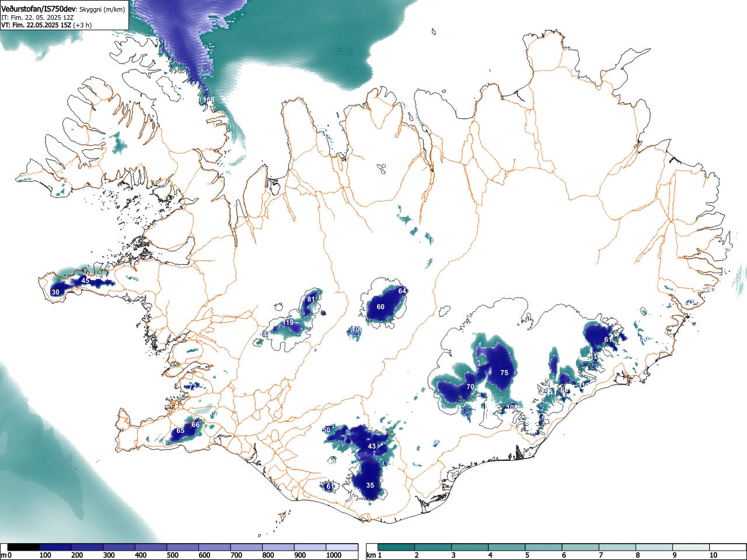
Task: Click the 200–300 m legend swatch
Action: 88,547
